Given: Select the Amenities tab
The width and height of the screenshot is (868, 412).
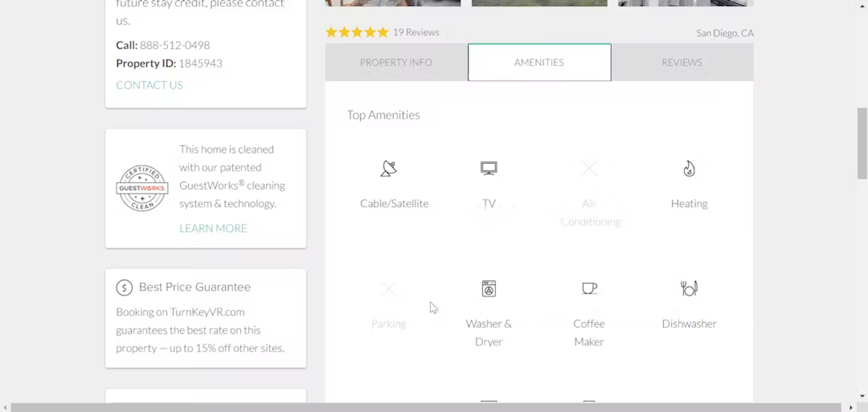Looking at the screenshot, I should 539,63.
